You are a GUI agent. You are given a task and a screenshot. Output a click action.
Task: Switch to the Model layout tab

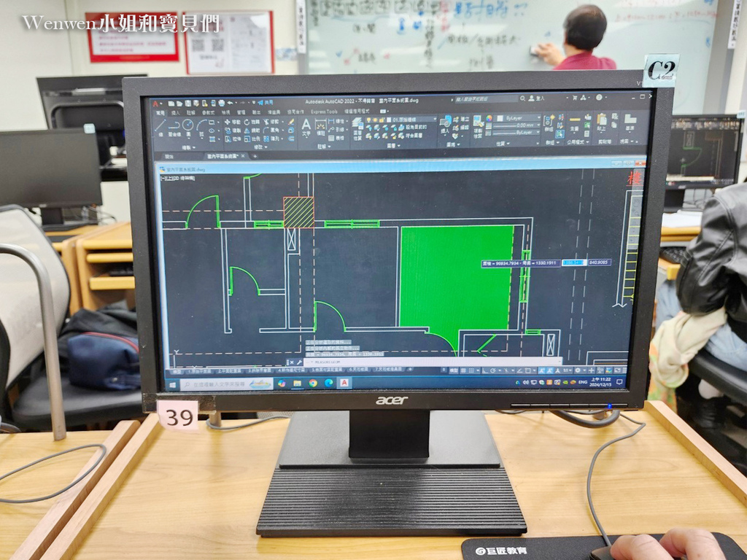(176, 371)
